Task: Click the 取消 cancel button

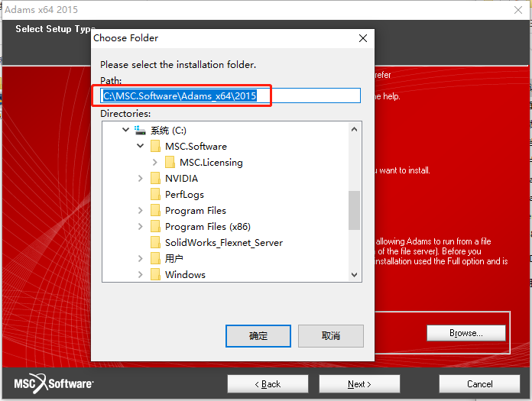Action: click(x=331, y=335)
